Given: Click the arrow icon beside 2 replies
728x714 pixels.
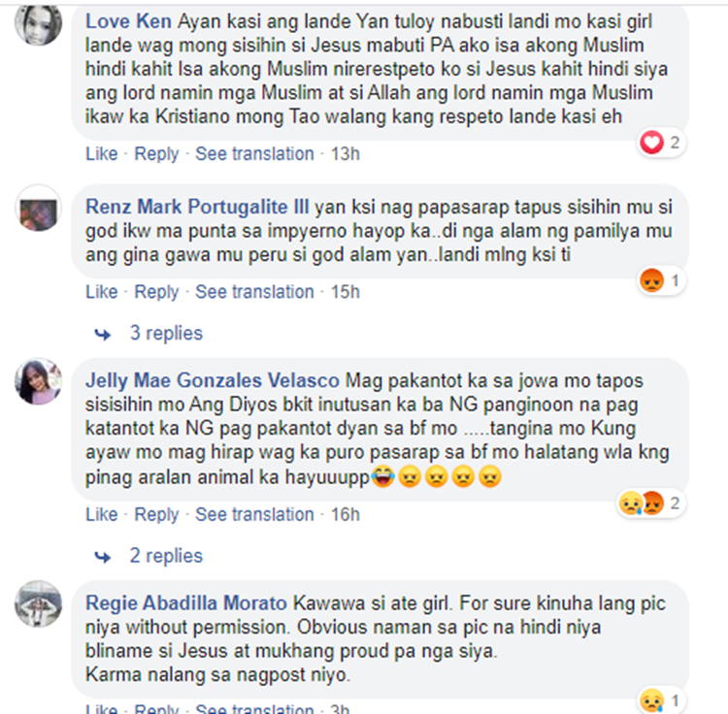Looking at the screenshot, I should [x=103, y=557].
